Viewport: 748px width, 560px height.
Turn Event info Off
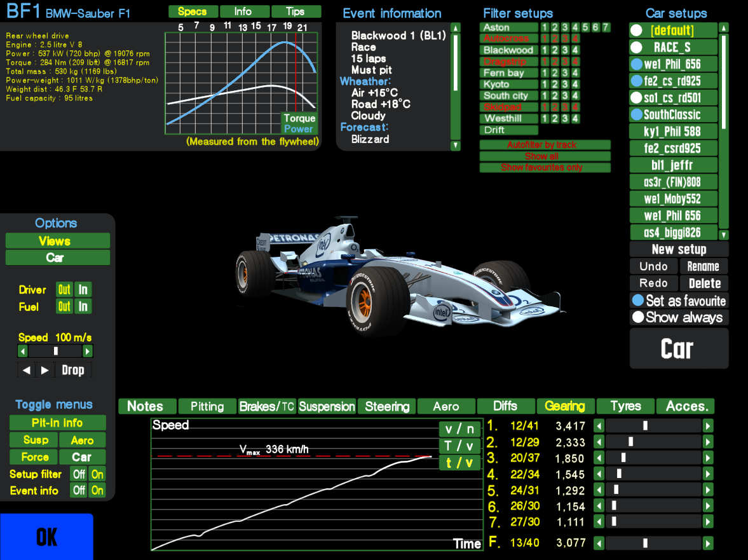click(79, 490)
